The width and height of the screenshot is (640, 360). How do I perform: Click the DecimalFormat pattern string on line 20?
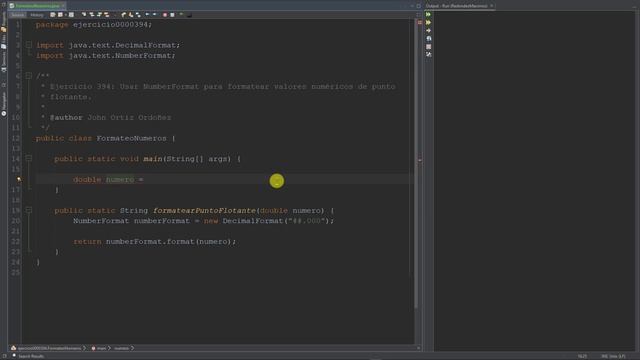pyautogui.click(x=307, y=221)
